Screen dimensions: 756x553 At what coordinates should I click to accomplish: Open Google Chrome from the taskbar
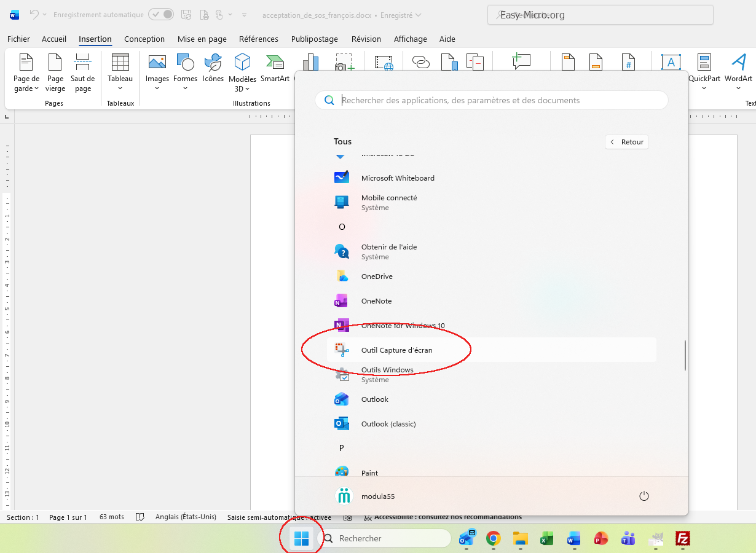click(493, 539)
